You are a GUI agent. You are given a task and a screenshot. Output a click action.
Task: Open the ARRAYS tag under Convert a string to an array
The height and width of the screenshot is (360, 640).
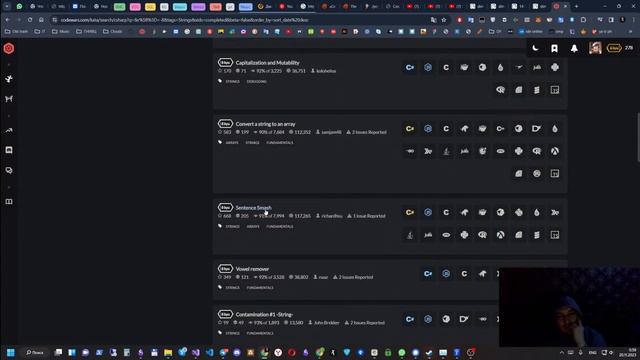[x=232, y=143]
